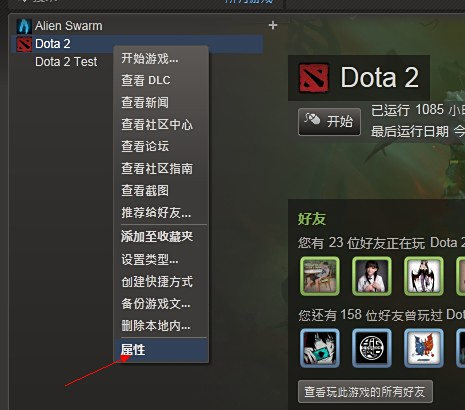Open the circular emblem friend avatar
The image size is (465, 410).
(x=372, y=348)
